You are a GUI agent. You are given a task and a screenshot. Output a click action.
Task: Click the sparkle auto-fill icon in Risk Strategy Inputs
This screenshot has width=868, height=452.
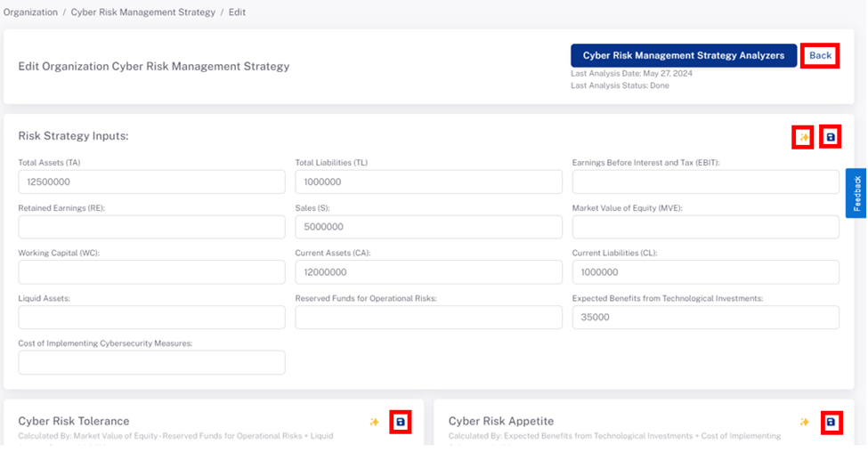point(804,137)
